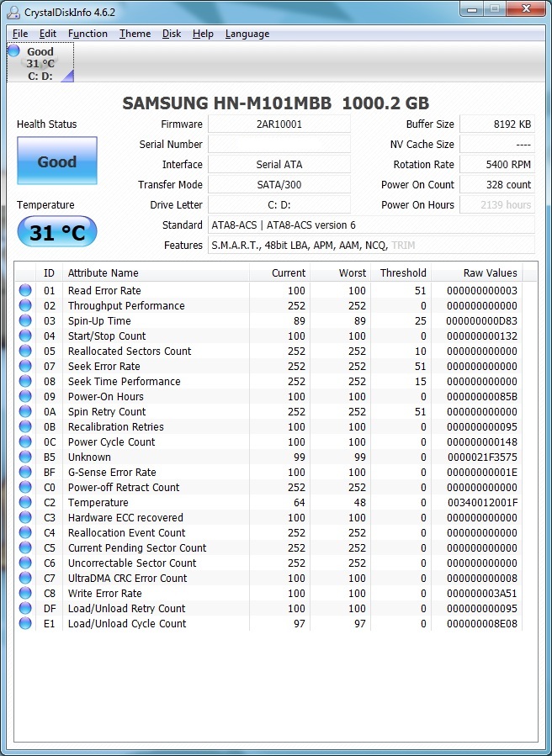The height and width of the screenshot is (756, 552).
Task: Click the NV Cache Size field
Action: [x=497, y=144]
